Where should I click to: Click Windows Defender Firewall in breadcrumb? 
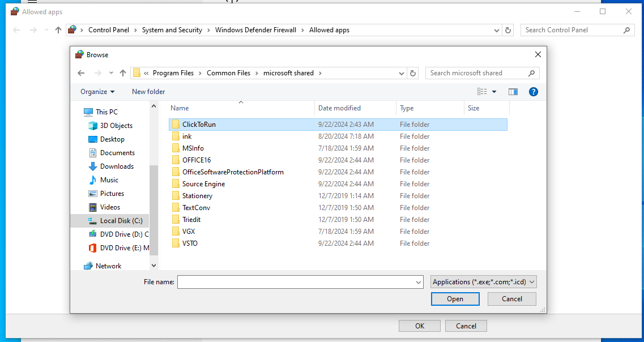tap(255, 30)
